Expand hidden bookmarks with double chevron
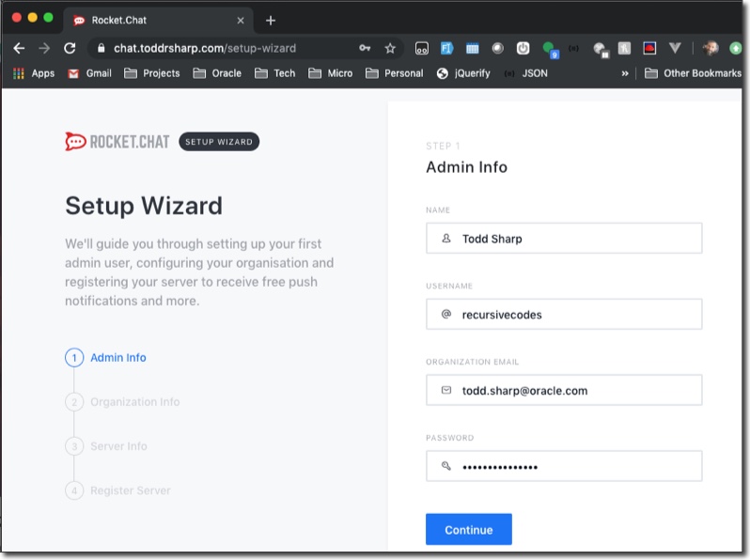The image size is (750, 560). [x=625, y=73]
